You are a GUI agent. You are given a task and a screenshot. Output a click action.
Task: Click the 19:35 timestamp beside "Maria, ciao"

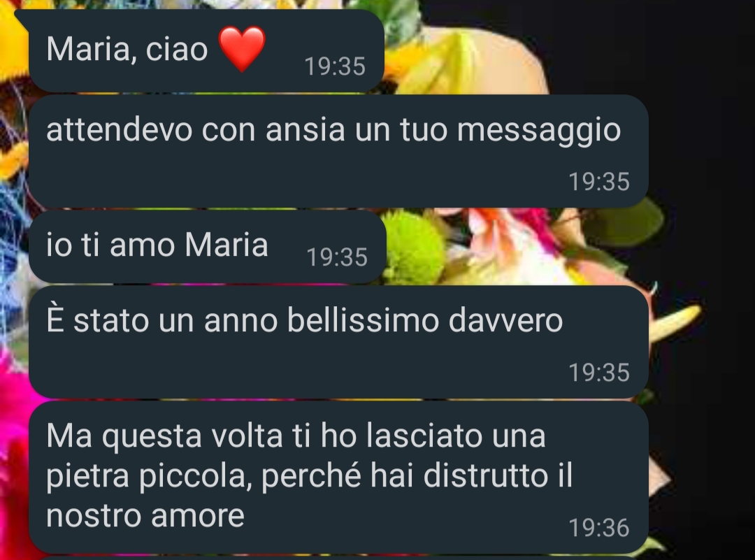335,66
